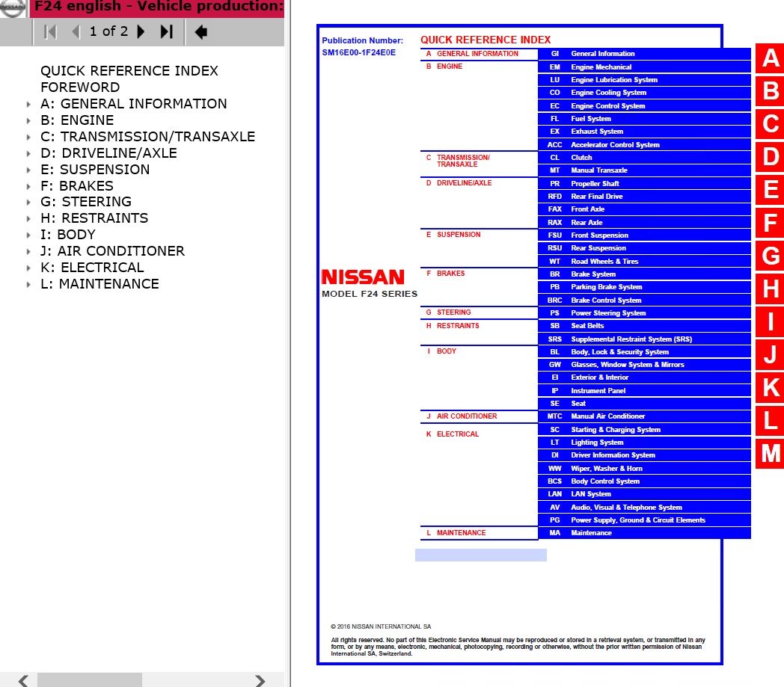This screenshot has width=784, height=687.
Task: Open FAX Front Axle section
Action: (x=645, y=209)
